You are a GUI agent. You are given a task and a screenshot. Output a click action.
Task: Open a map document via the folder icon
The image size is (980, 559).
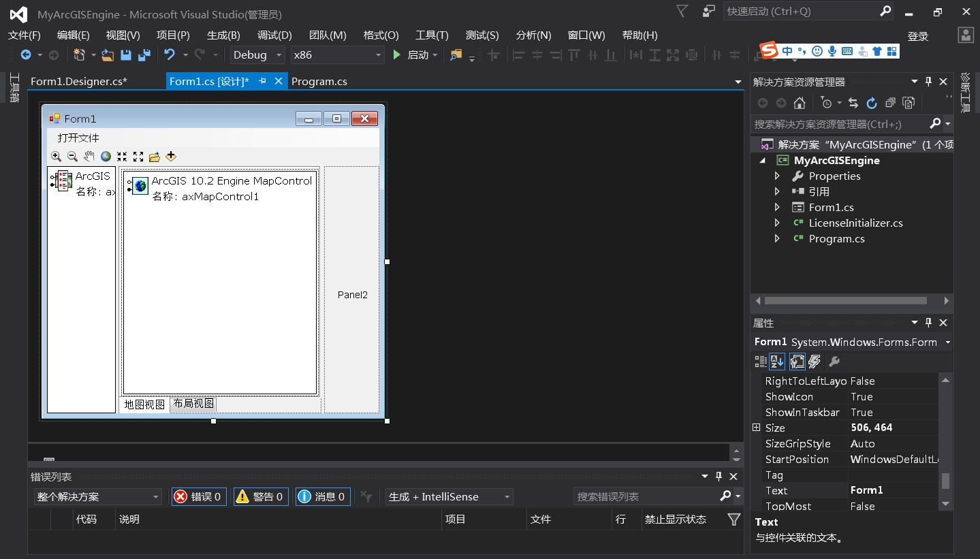[155, 157]
